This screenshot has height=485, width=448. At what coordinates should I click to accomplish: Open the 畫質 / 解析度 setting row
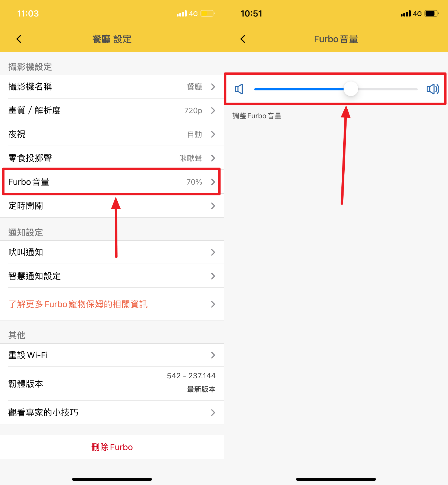click(112, 110)
